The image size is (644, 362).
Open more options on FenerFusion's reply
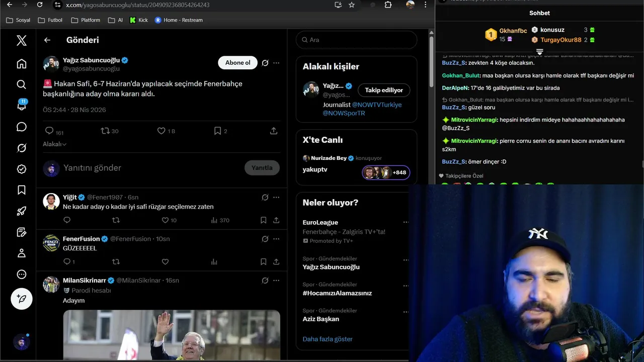[x=276, y=239]
